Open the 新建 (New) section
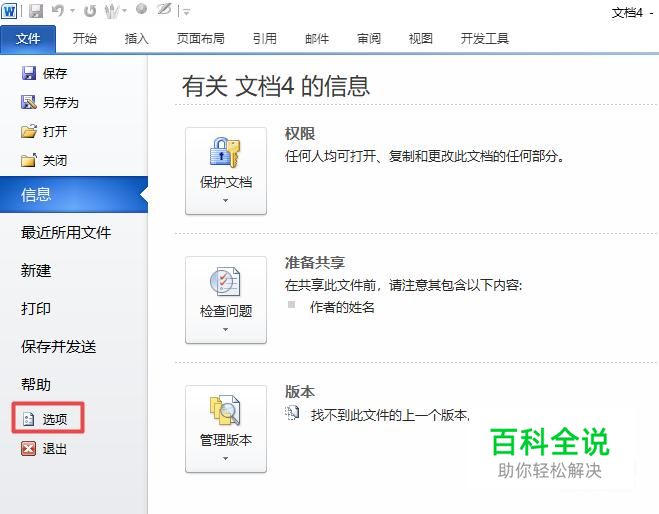This screenshot has height=514, width=659. [36, 270]
